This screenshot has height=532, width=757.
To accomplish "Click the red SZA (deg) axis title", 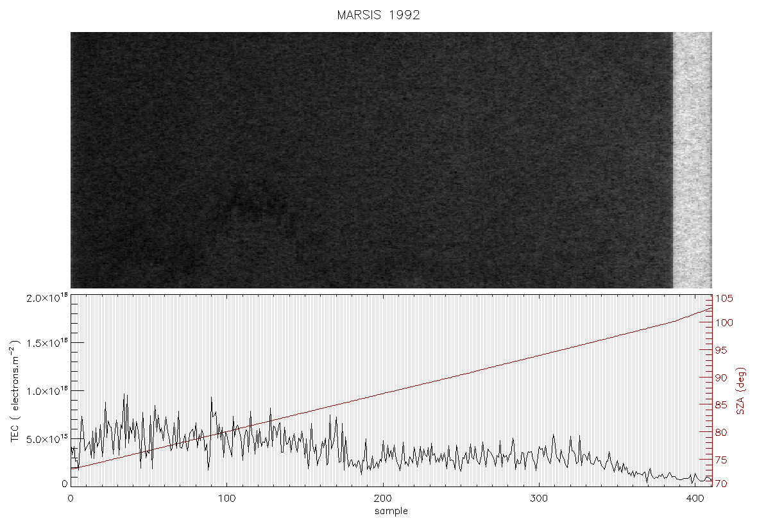I will 741,391.
